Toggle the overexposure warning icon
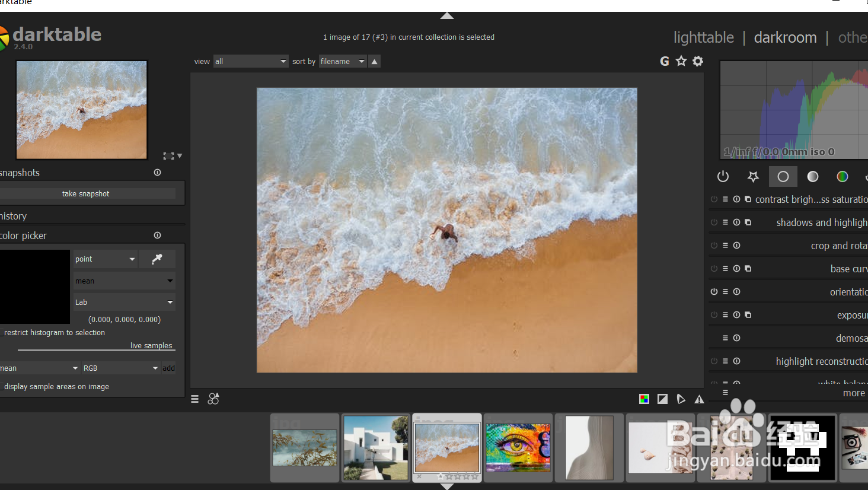This screenshot has height=490, width=868. point(662,399)
